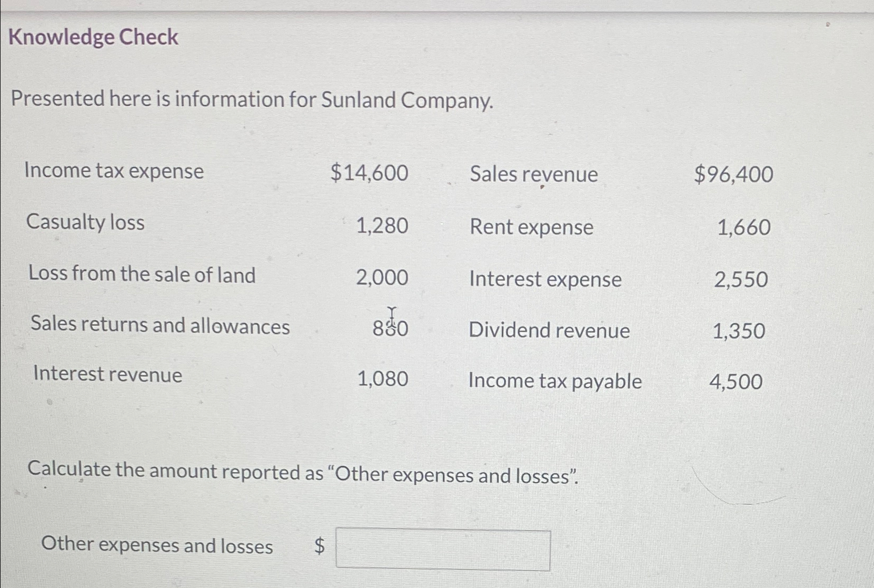Select the Income tax payable label
874x588 pixels.
point(554,381)
